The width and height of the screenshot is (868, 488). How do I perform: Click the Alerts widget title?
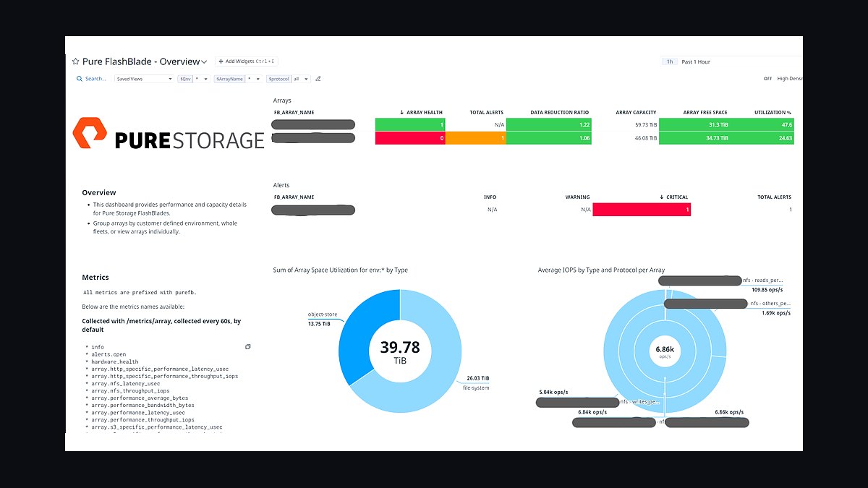tap(281, 185)
